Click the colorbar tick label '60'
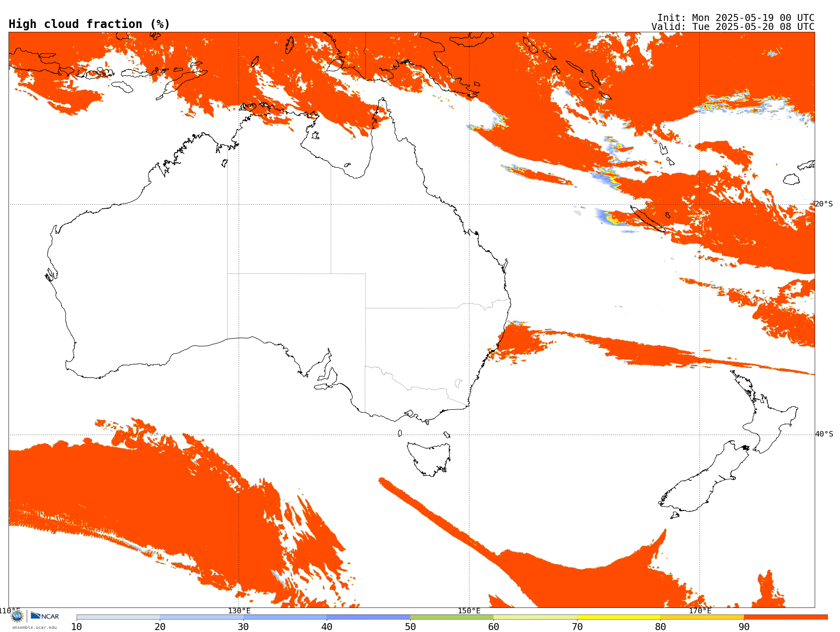840x632 pixels. click(x=494, y=627)
